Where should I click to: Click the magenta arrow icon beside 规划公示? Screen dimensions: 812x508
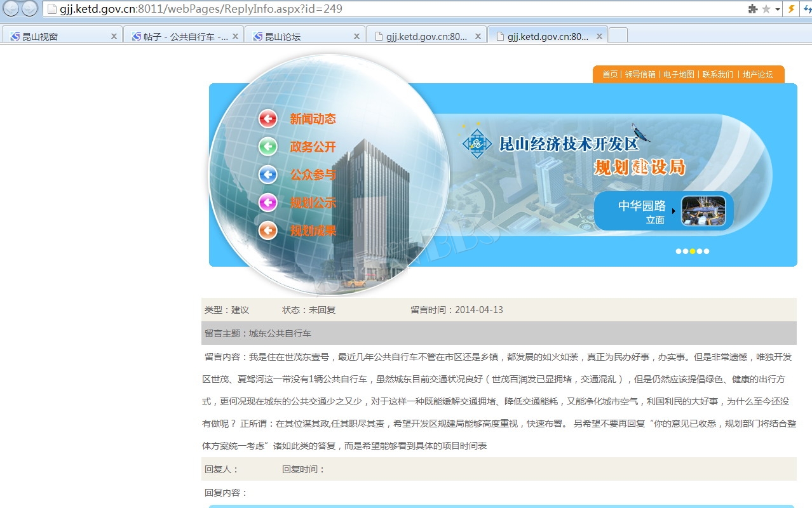pyautogui.click(x=268, y=203)
